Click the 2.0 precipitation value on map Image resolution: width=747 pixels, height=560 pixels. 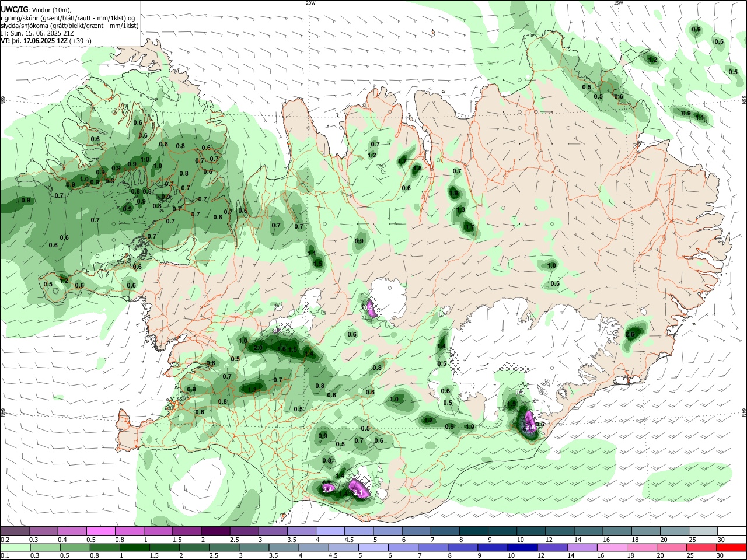pyautogui.click(x=259, y=348)
